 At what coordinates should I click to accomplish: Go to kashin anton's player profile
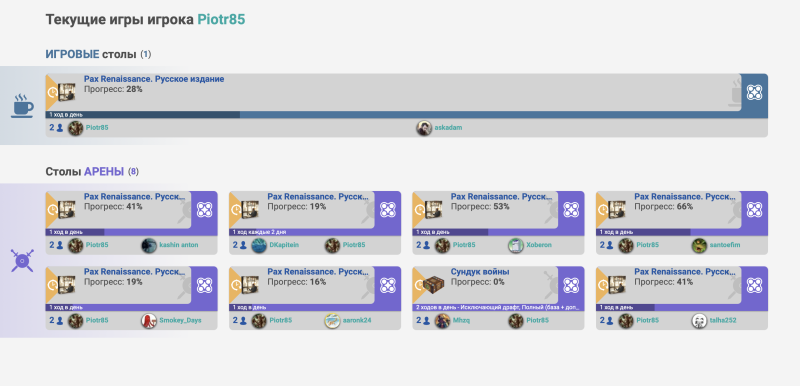(x=179, y=245)
